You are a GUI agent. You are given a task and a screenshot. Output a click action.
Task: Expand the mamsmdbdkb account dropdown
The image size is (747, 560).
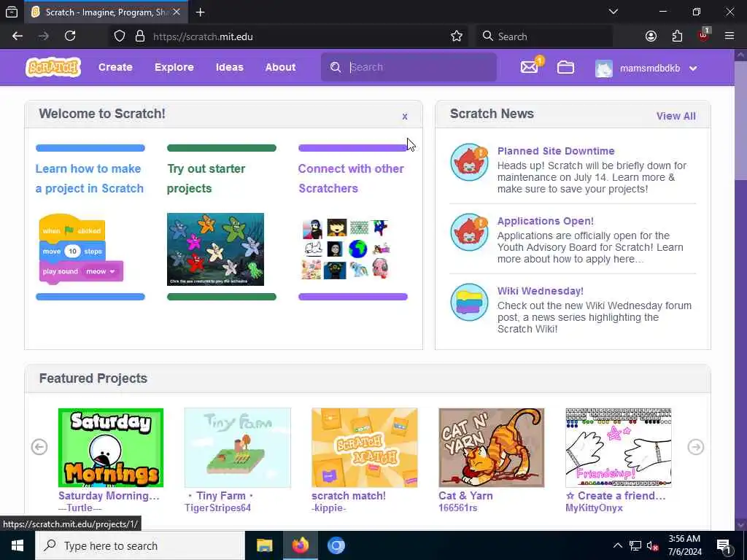coord(693,69)
